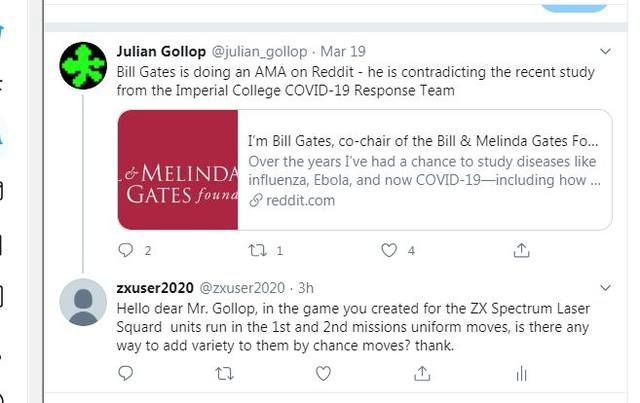The width and height of the screenshot is (640, 403).
Task: Share zxuser2020's reply via share icon
Action: [x=422, y=373]
